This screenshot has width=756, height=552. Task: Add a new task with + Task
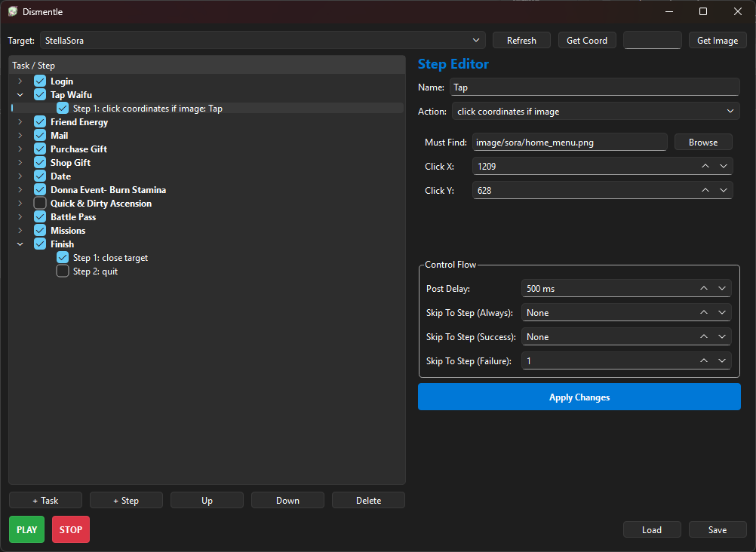coord(45,501)
